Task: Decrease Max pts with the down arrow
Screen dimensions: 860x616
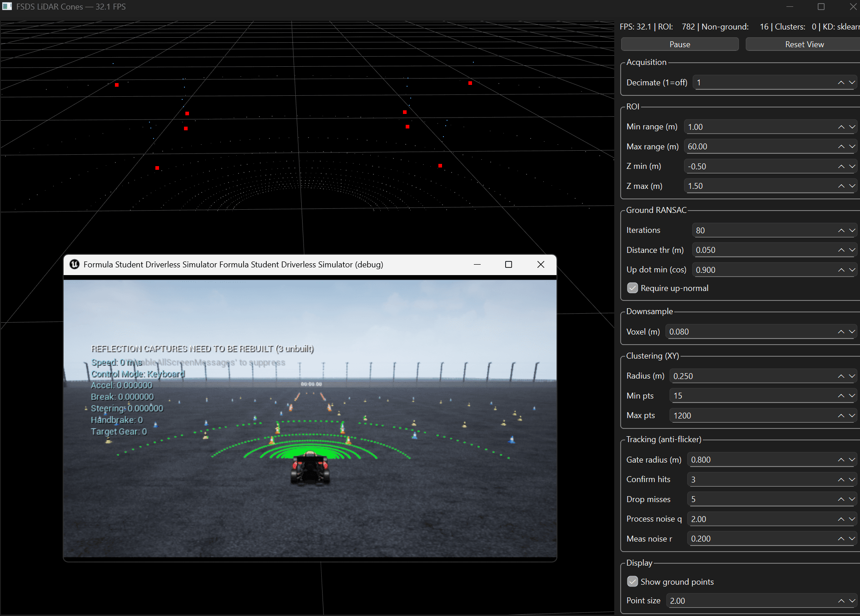Action: click(x=852, y=416)
